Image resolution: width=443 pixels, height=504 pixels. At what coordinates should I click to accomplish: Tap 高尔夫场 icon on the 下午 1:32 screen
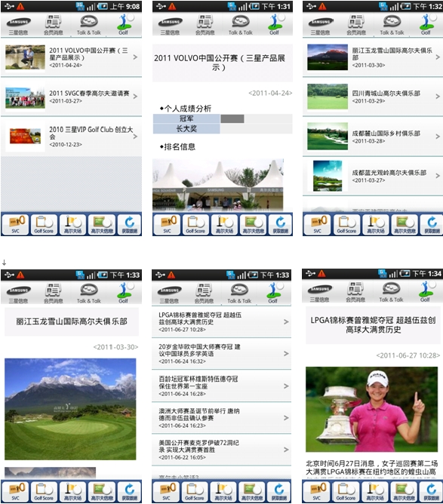tap(376, 224)
